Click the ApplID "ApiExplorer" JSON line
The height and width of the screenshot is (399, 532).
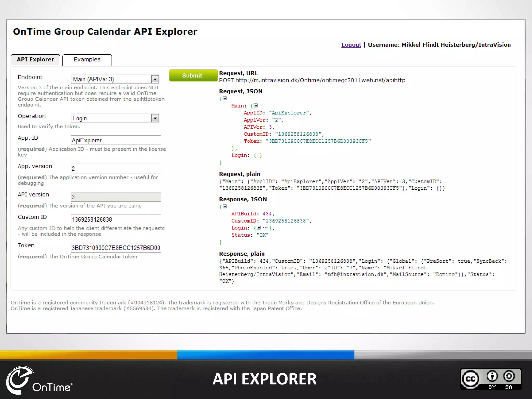277,113
